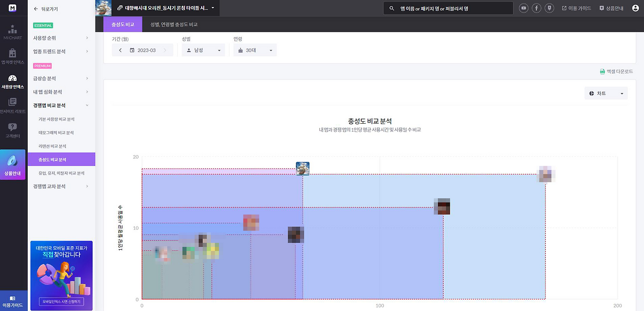The width and height of the screenshot is (644, 311).
Task: Click the purple 상품안내 tile in sidebar
Action: pos(14,165)
